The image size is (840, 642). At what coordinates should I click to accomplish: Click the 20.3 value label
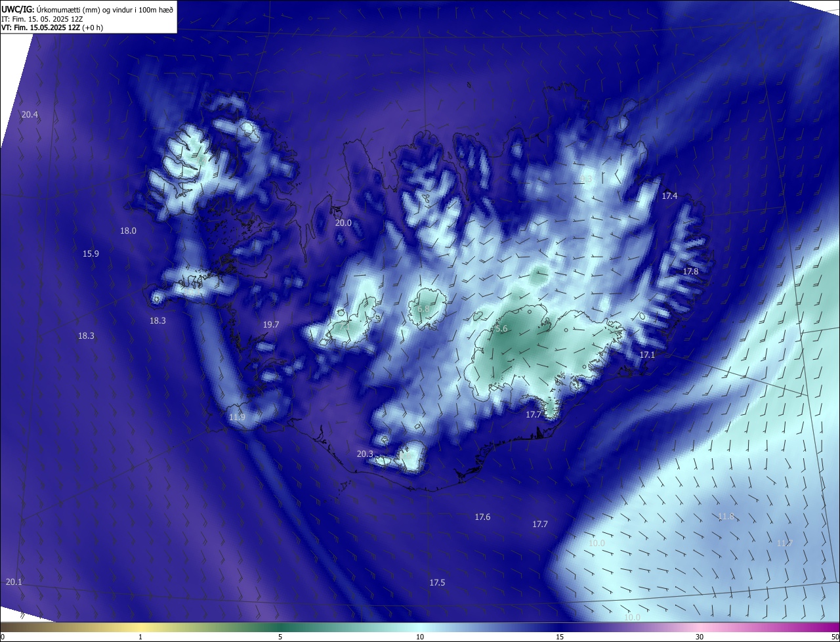[x=365, y=454]
